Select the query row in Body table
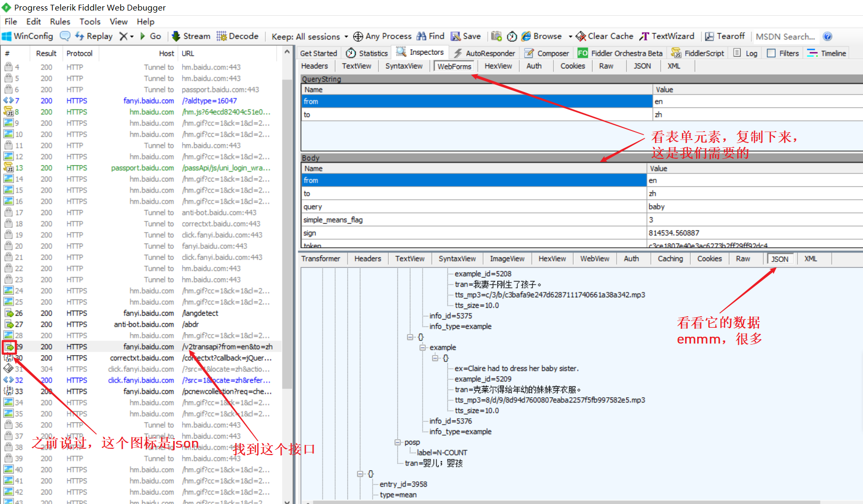Viewport: 863px width, 504px height. tap(581, 207)
